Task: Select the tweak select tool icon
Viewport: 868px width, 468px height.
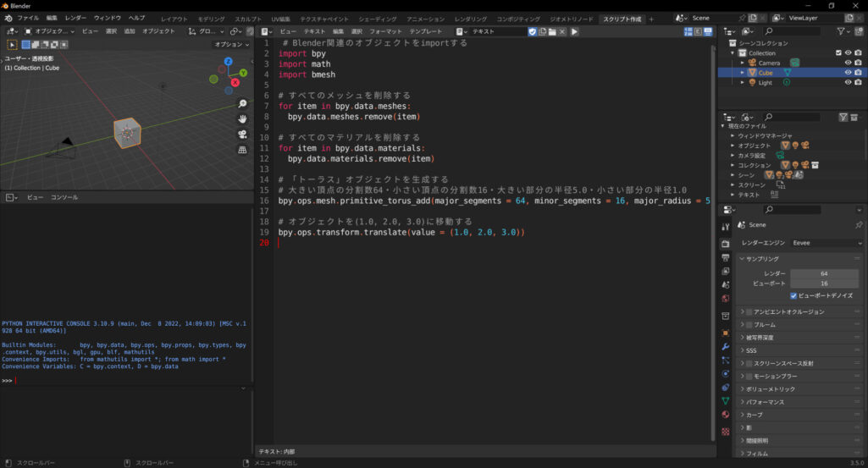Action: click(x=12, y=44)
